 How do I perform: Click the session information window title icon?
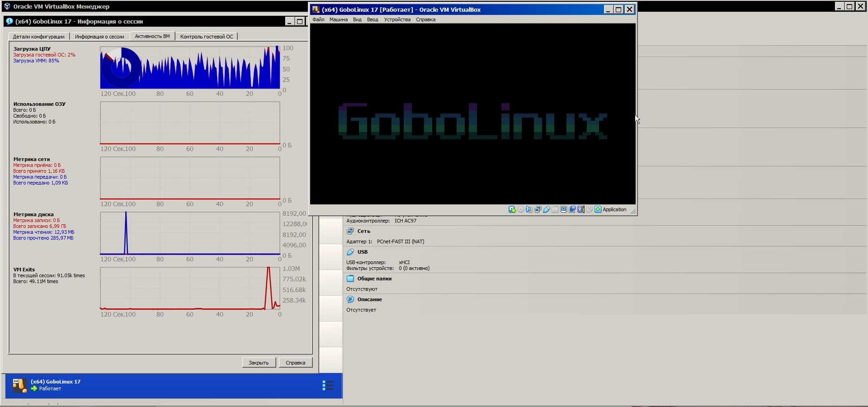(x=9, y=21)
